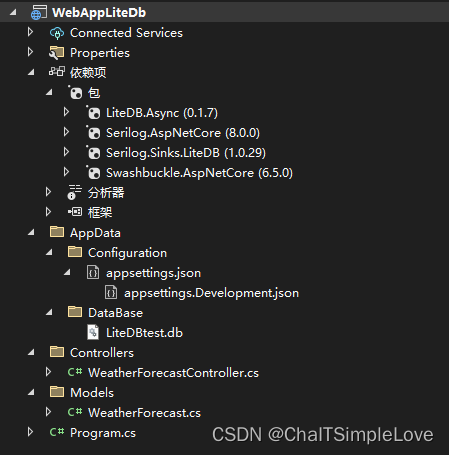Expand the WeatherForecast.cs arrow
This screenshot has height=455, width=449.
point(48,412)
